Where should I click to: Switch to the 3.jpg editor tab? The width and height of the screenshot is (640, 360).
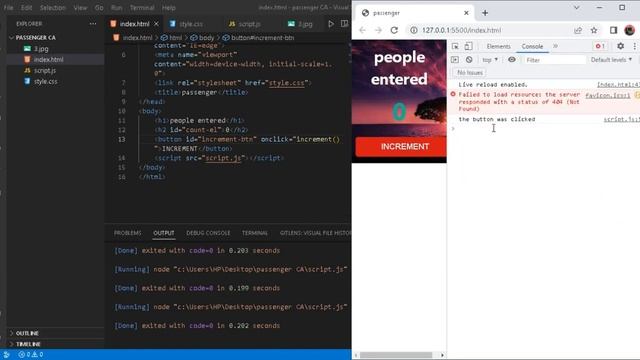[304, 24]
